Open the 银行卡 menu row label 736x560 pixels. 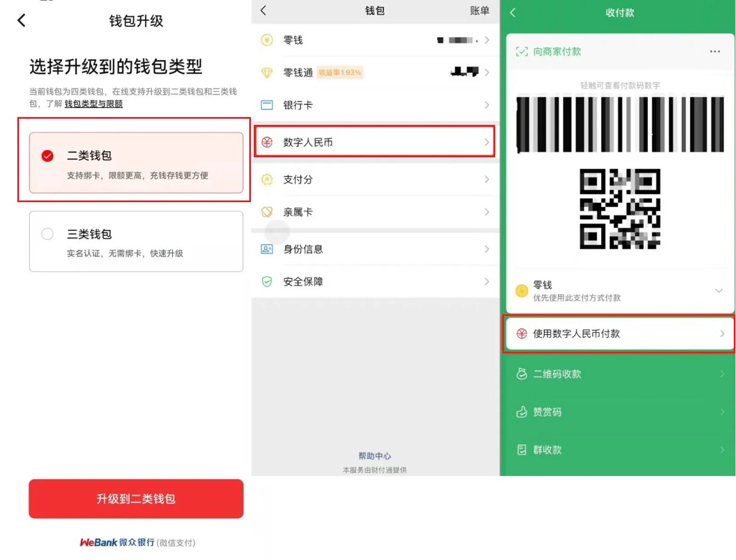298,105
